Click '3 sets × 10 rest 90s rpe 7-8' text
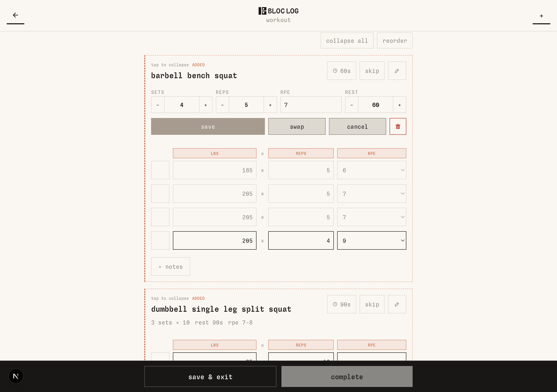The image size is (557, 392). point(202,323)
